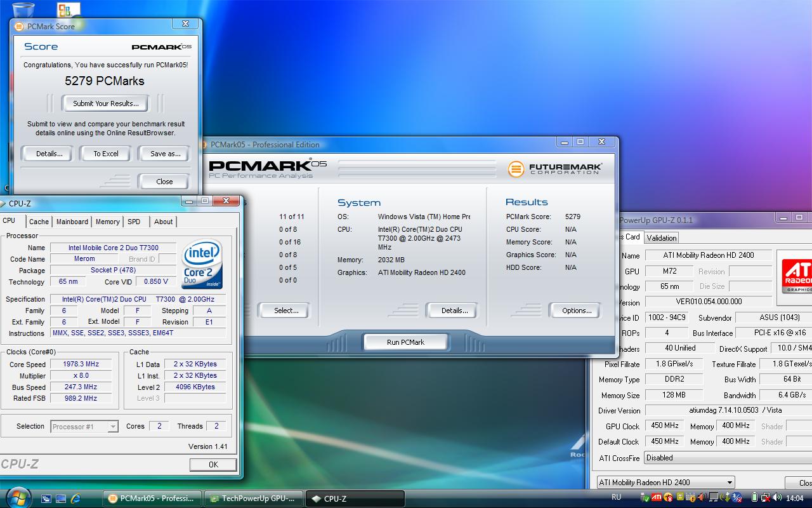Open the Validation tab in GPU-Z

coord(662,237)
